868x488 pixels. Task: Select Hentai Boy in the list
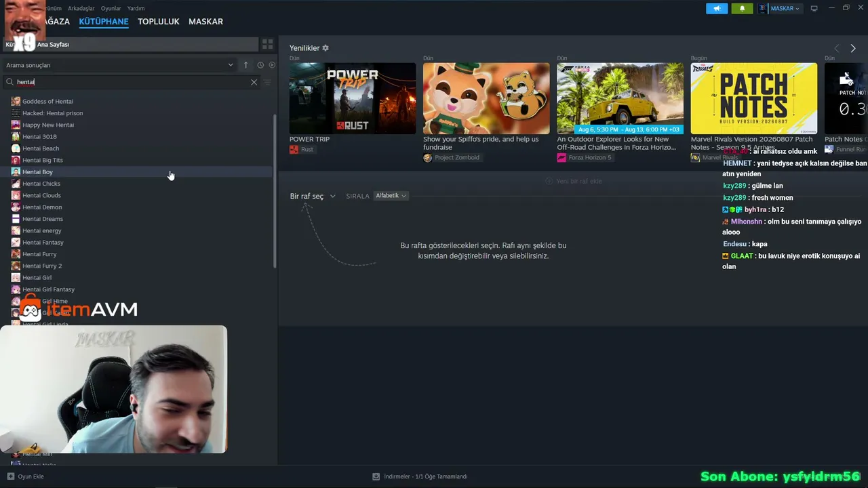136,172
